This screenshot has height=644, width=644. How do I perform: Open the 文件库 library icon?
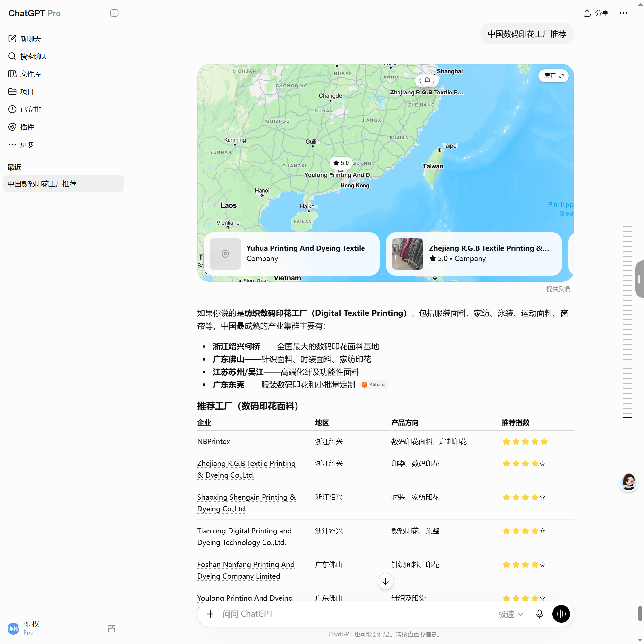pyautogui.click(x=12, y=74)
